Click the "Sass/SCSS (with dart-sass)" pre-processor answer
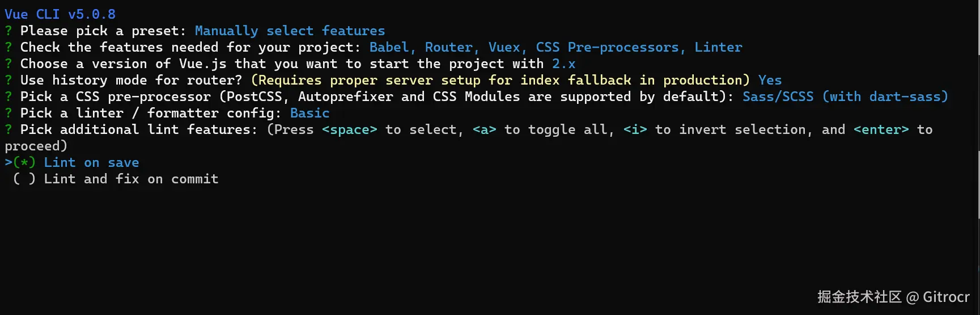Screen dimensions: 980x315 click(x=845, y=96)
